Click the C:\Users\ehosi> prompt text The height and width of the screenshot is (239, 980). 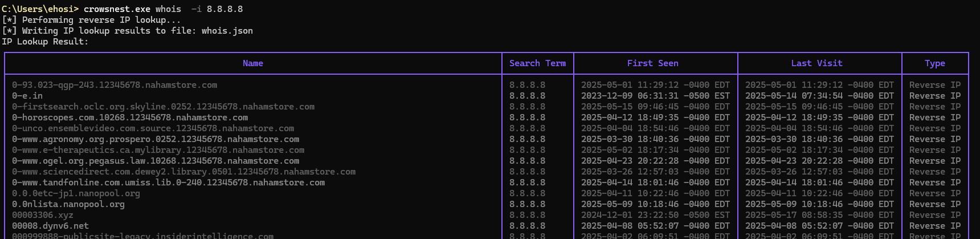click(40, 9)
